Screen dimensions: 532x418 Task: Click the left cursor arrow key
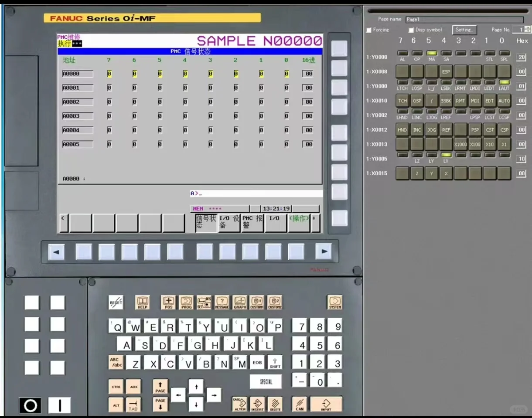[x=178, y=395]
